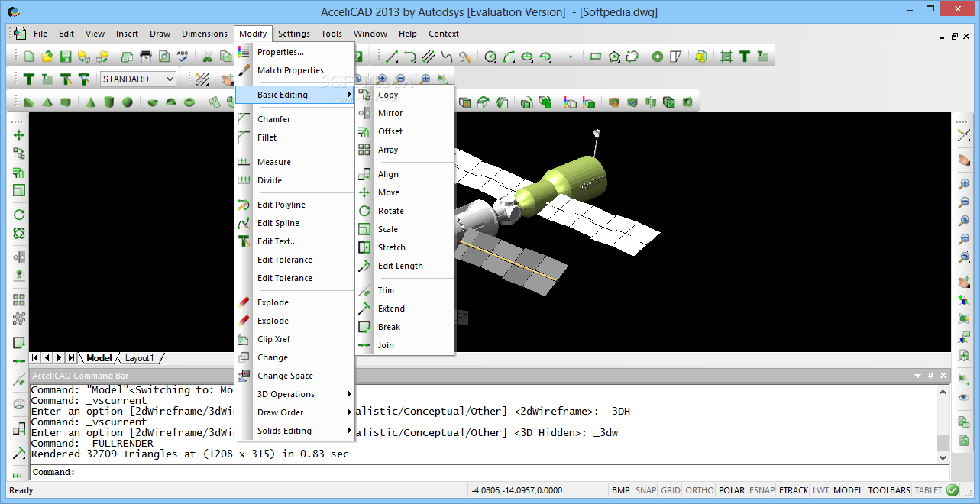Click the 3D Cone solid icon
This screenshot has width=980, height=504.
(x=91, y=102)
